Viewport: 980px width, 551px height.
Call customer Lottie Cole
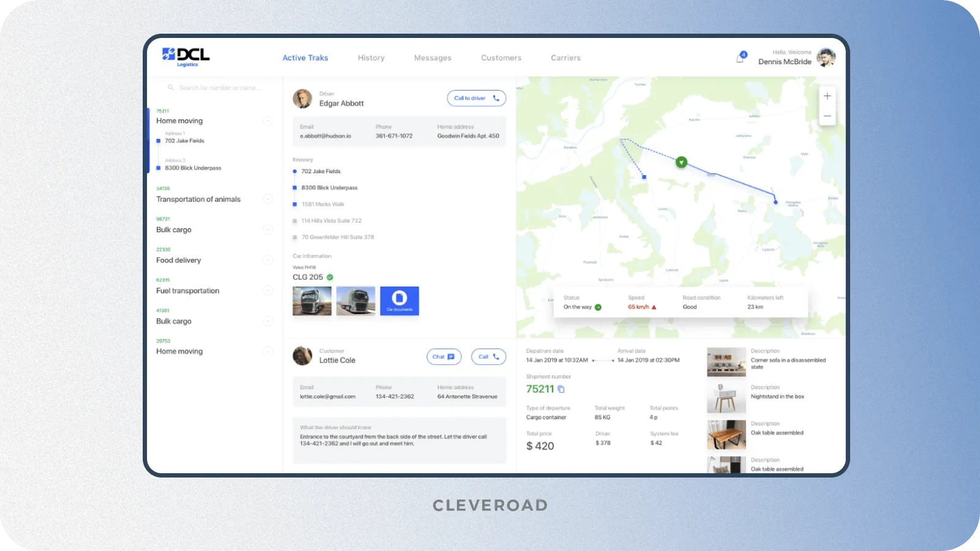[x=489, y=357]
